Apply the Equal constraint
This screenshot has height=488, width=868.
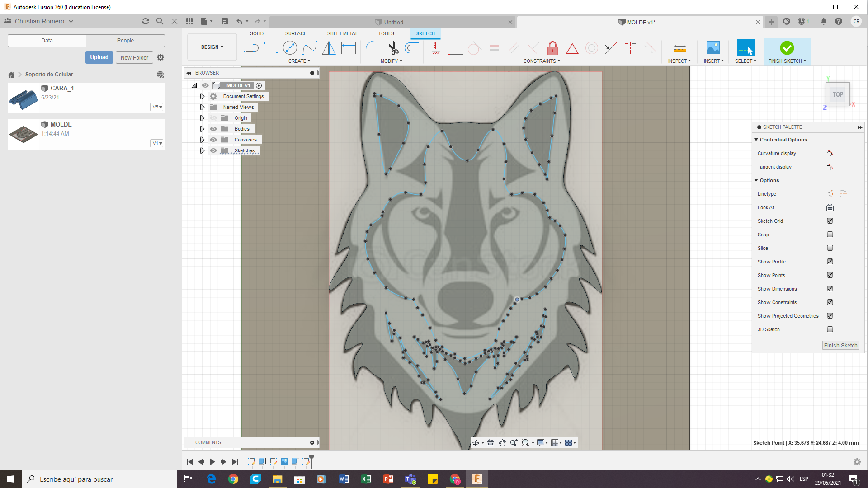click(x=495, y=48)
